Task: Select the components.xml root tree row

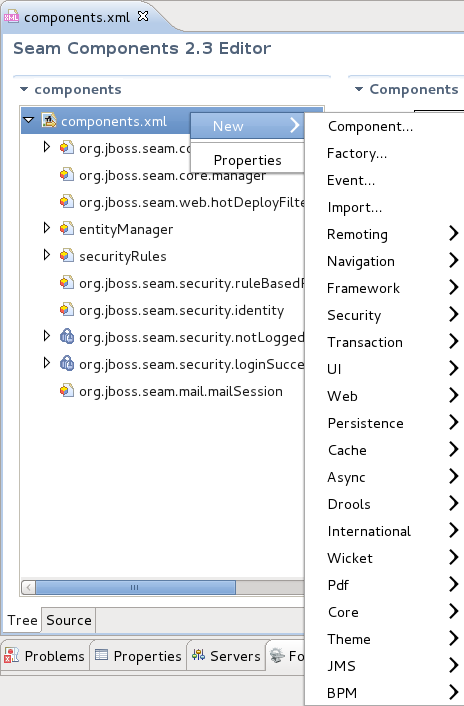Action: click(x=106, y=121)
